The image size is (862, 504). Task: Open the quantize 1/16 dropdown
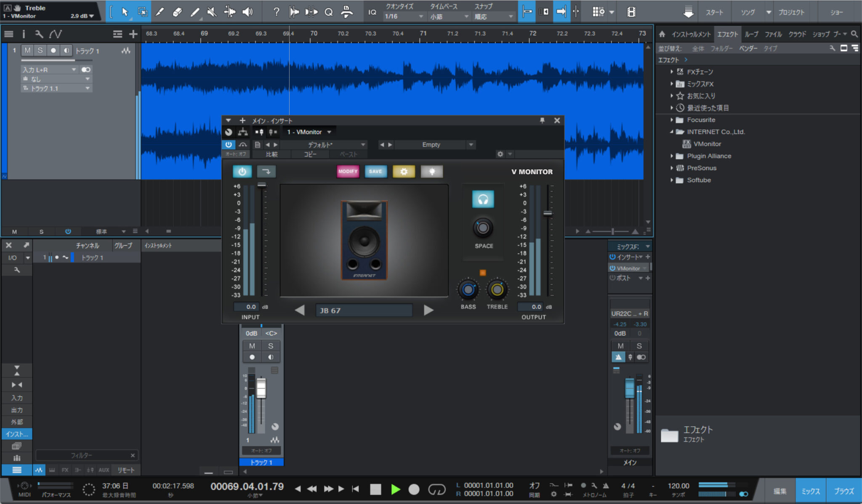(x=403, y=16)
